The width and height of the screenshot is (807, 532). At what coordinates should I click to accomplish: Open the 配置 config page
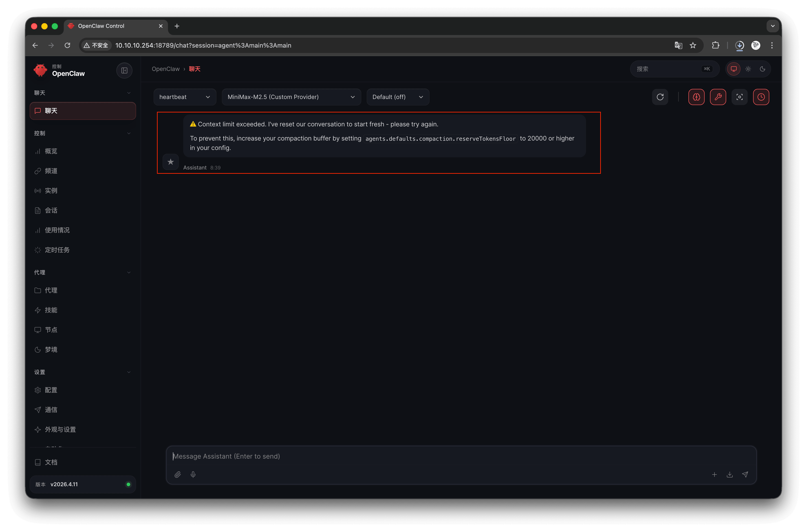pyautogui.click(x=82, y=390)
